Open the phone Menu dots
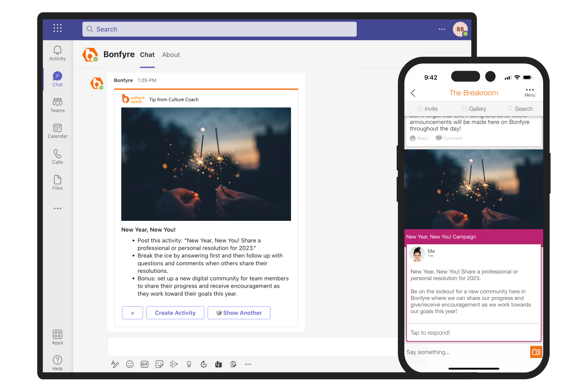 point(529,92)
